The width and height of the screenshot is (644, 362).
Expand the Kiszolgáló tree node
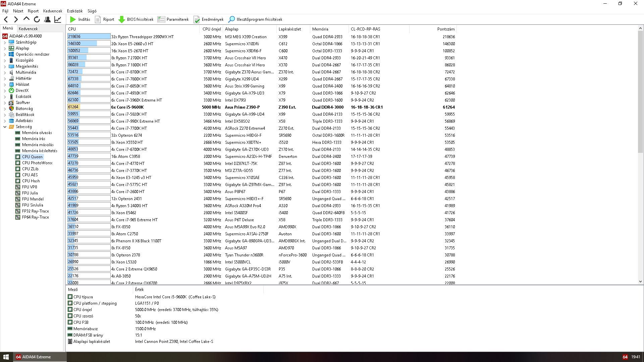click(x=5, y=61)
